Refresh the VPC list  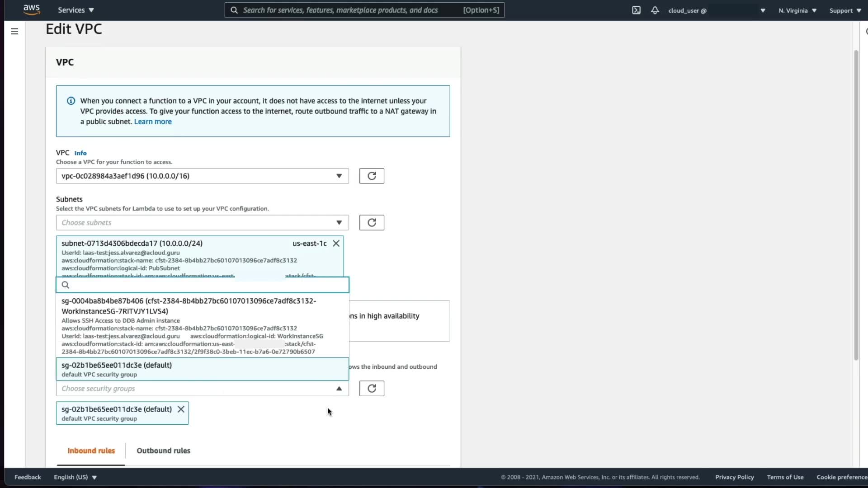[x=372, y=176]
